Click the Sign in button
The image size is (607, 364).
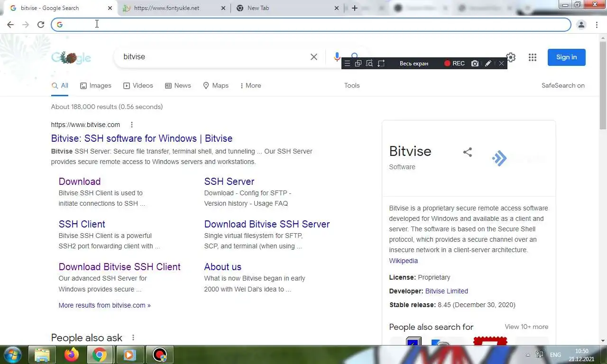coord(567,57)
